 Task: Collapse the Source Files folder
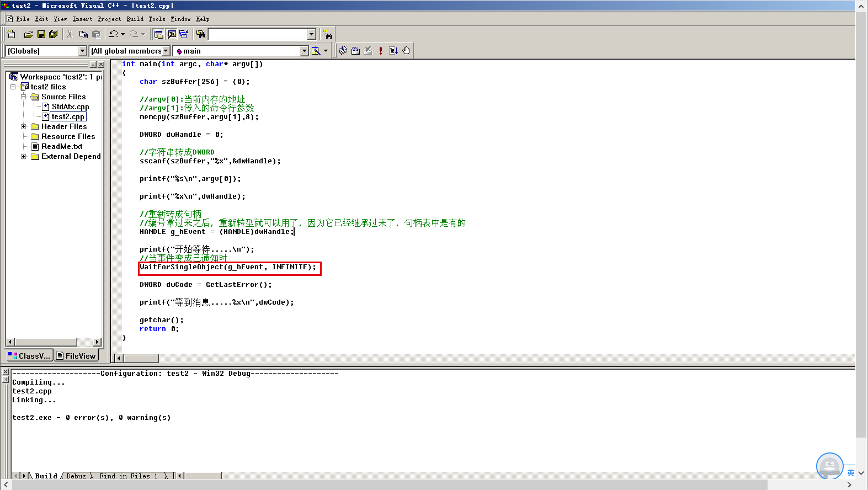pyautogui.click(x=24, y=97)
